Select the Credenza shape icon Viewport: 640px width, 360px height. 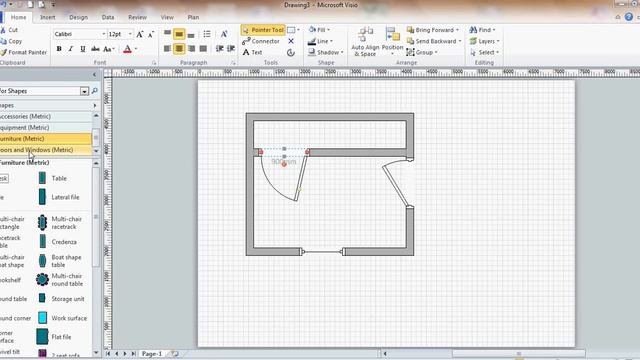tap(42, 242)
